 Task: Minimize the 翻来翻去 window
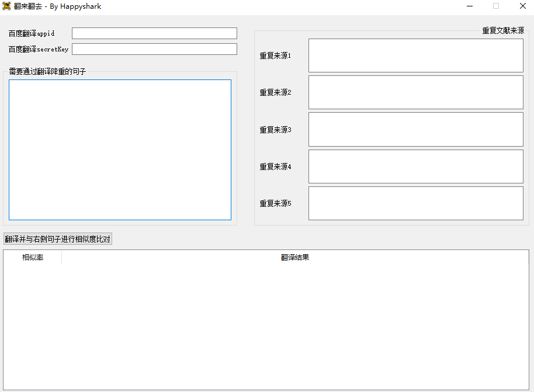click(469, 6)
